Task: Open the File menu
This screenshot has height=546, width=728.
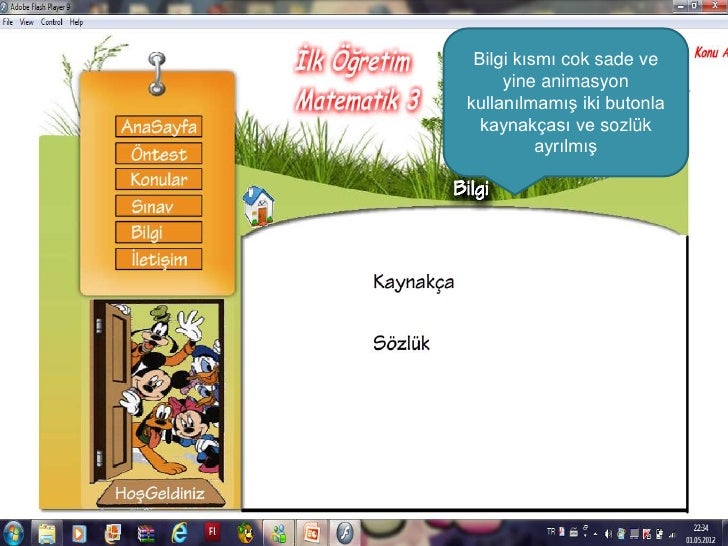Action: point(7,22)
